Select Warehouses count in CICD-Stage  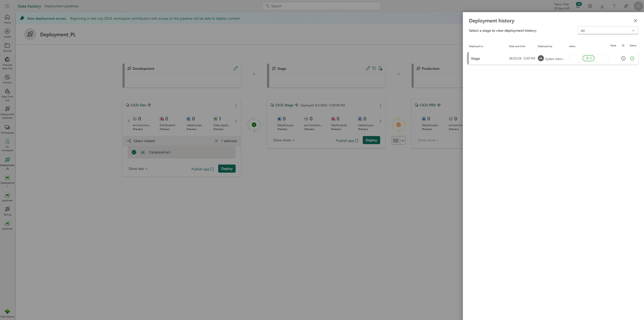(x=285, y=123)
